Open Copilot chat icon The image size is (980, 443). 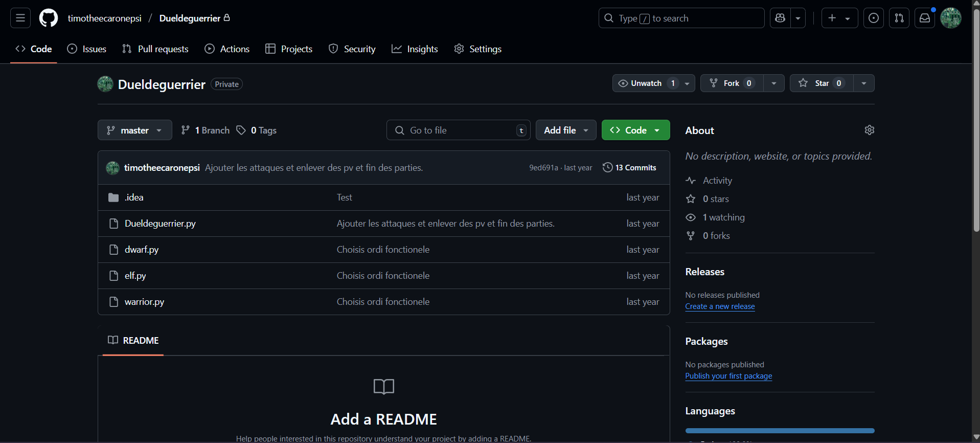tap(780, 18)
